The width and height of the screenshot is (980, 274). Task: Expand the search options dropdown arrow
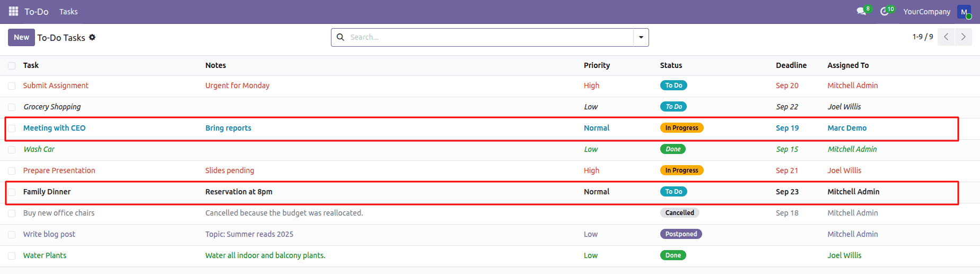[641, 37]
